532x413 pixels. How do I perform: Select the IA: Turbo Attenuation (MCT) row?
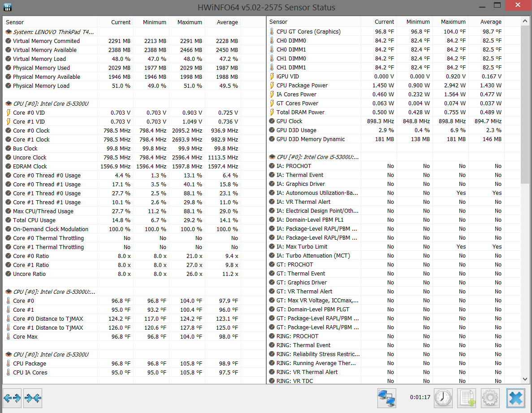pos(385,255)
